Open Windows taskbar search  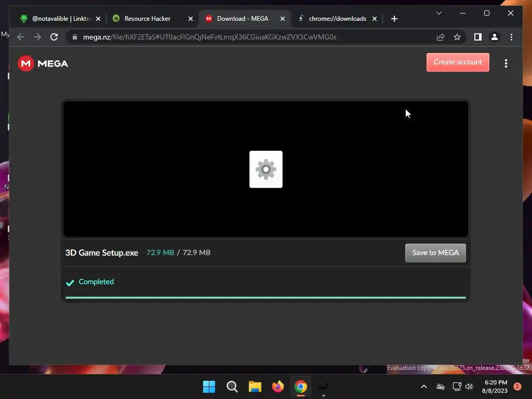click(232, 387)
